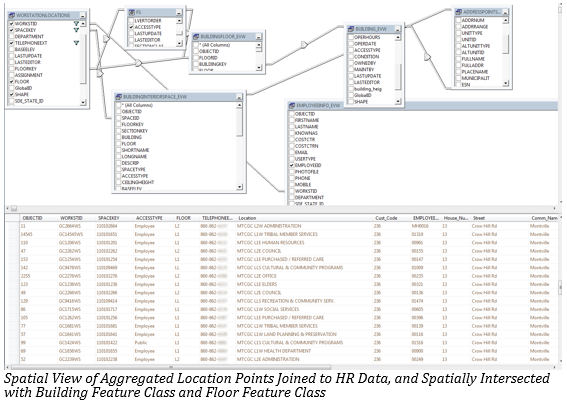Viewport: 567px width, 404px height.
Task: Click the BUILDING_EVW table icon
Action: (x=351, y=29)
